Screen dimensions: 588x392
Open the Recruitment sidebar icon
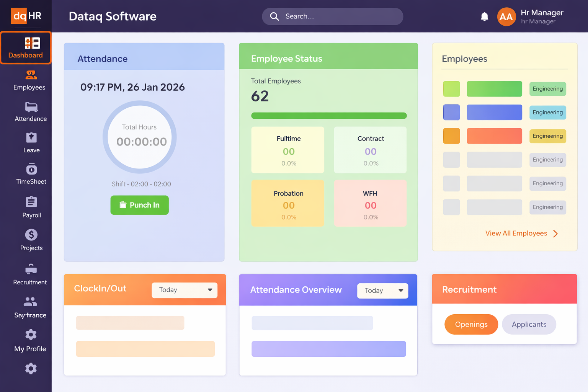click(x=31, y=269)
